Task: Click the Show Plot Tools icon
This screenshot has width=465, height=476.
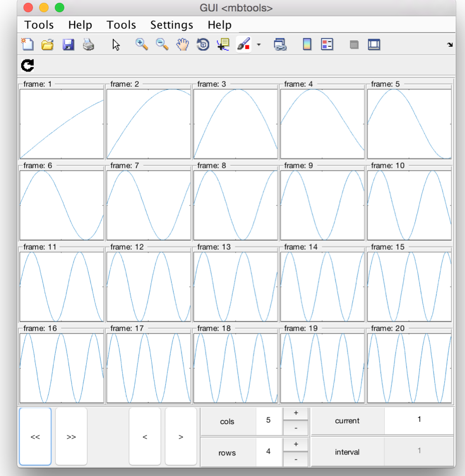Action: pyautogui.click(x=374, y=44)
